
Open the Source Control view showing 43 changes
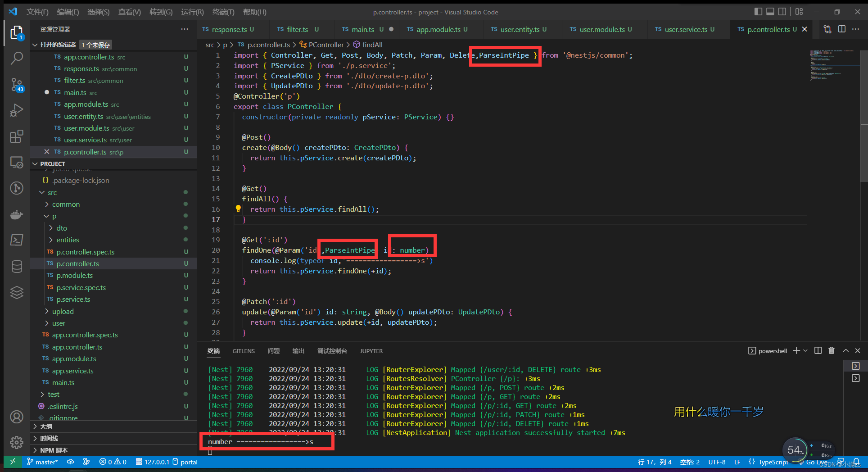click(x=17, y=85)
